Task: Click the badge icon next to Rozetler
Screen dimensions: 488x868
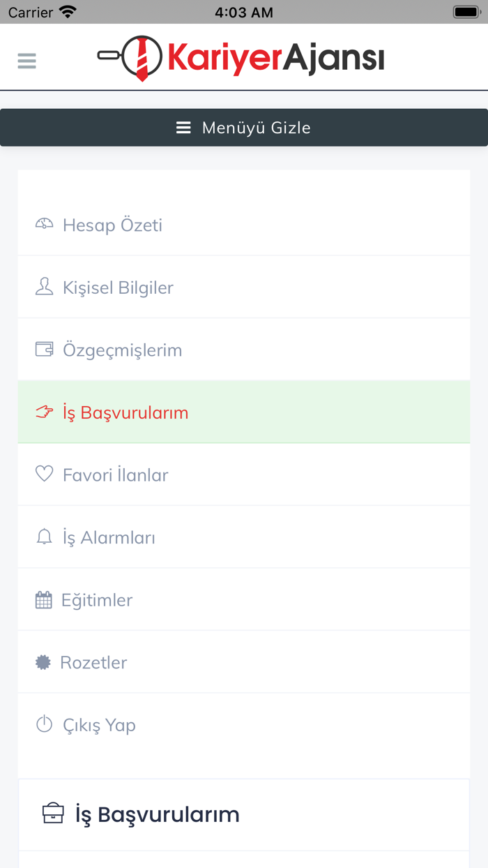Action: [x=44, y=661]
